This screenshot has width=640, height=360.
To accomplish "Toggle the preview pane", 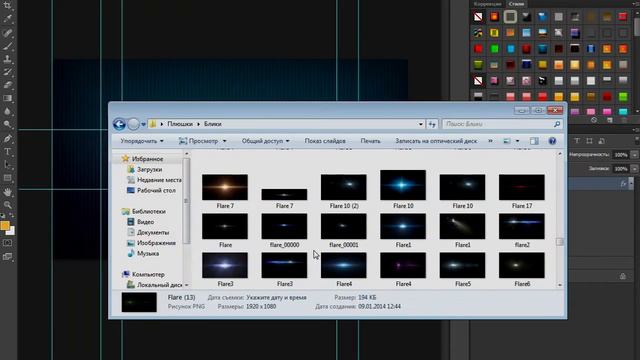I will pos(534,141).
